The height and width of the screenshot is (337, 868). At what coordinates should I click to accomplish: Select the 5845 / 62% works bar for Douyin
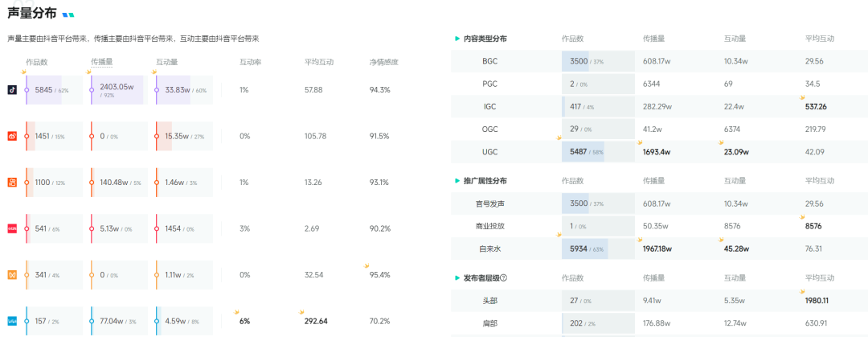(54, 90)
